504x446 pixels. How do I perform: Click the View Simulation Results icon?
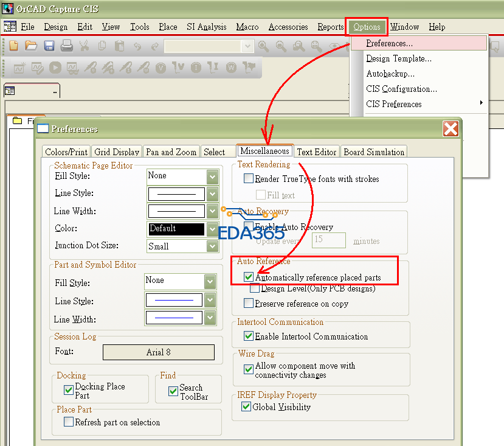(x=72, y=68)
